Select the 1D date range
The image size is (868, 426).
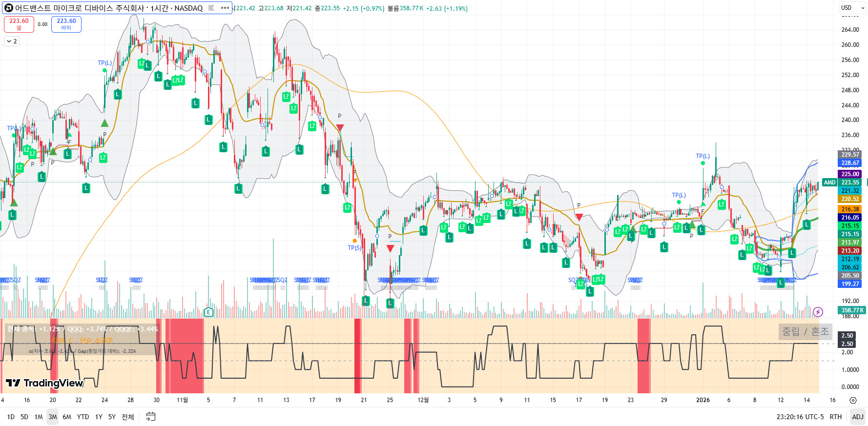point(11,417)
